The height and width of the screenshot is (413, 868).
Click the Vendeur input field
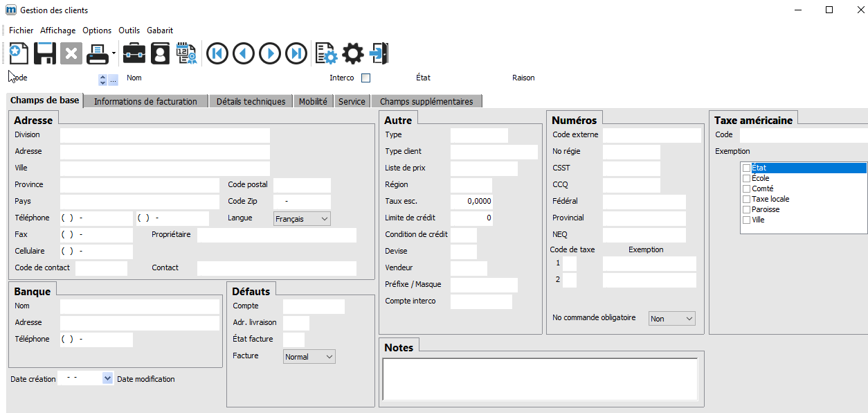click(x=469, y=268)
